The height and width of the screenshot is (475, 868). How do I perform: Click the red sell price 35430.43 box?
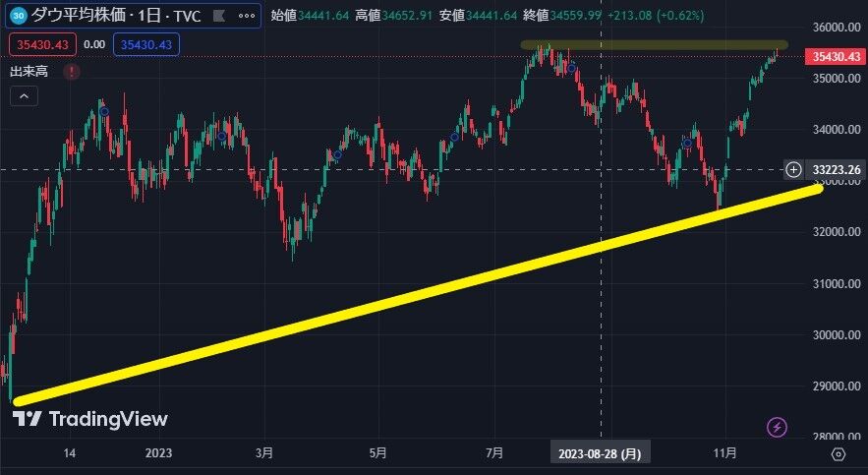[x=42, y=45]
